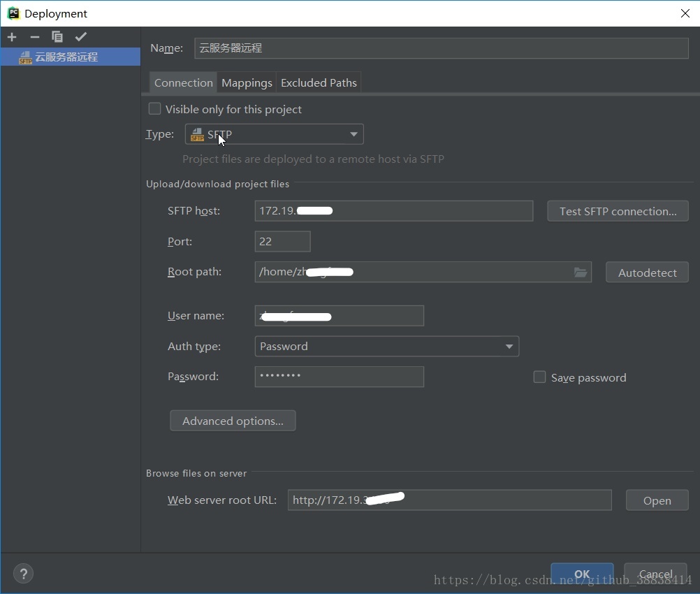Copy the selected server configuration

coord(57,37)
